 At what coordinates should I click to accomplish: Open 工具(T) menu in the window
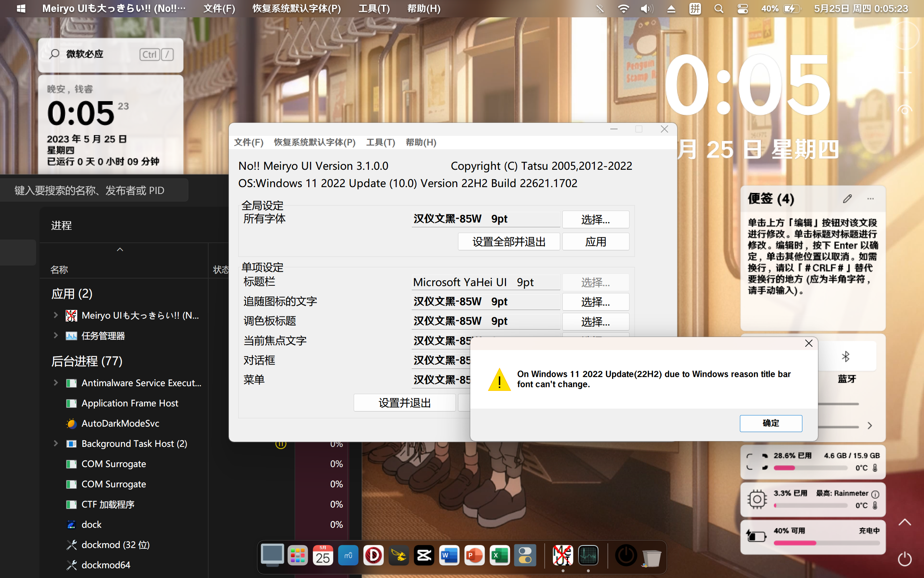click(381, 142)
